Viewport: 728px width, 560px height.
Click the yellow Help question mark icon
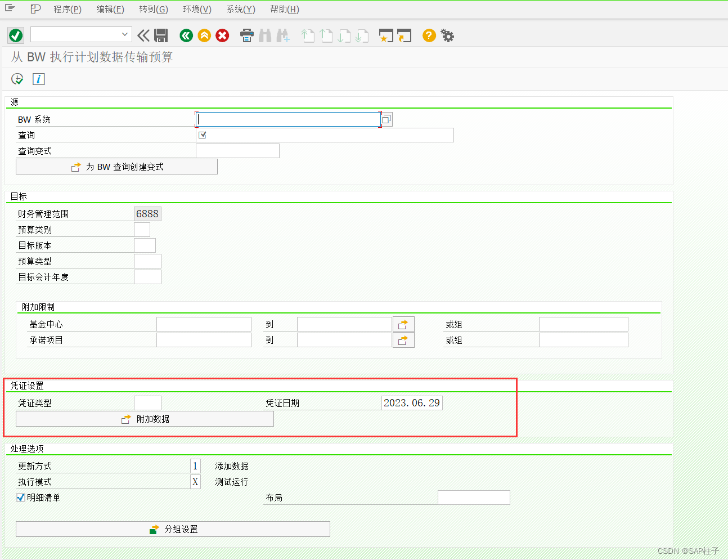pos(429,35)
